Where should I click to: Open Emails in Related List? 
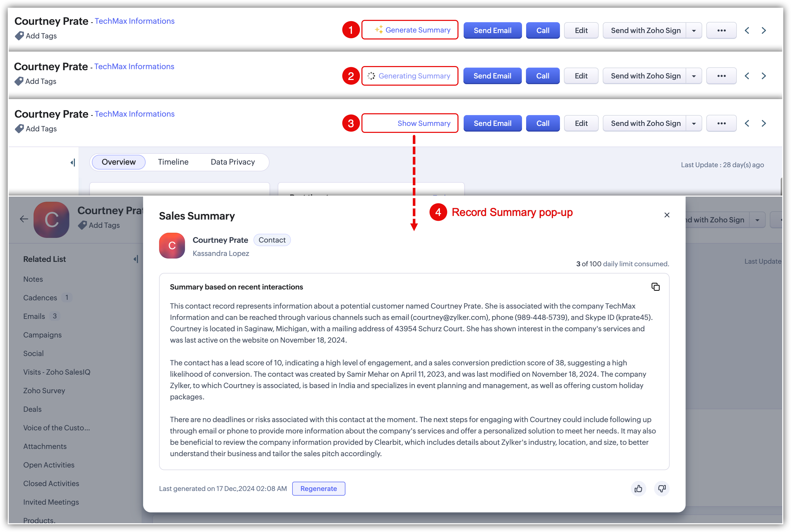pyautogui.click(x=34, y=316)
